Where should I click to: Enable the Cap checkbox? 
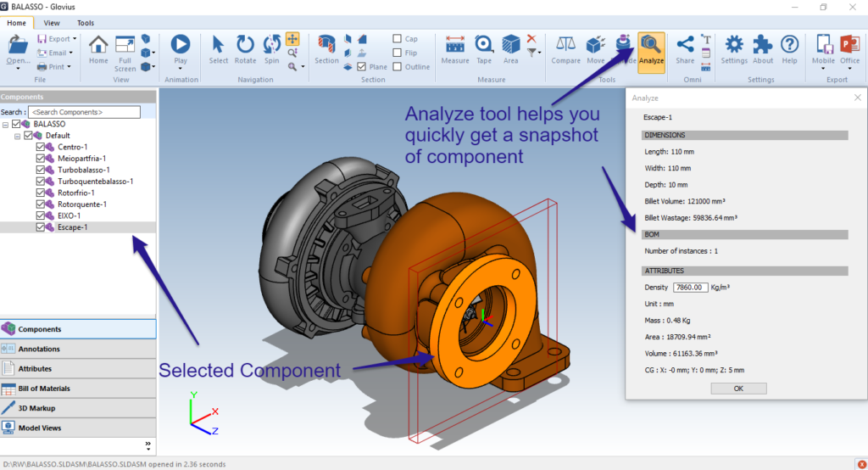tap(397, 39)
